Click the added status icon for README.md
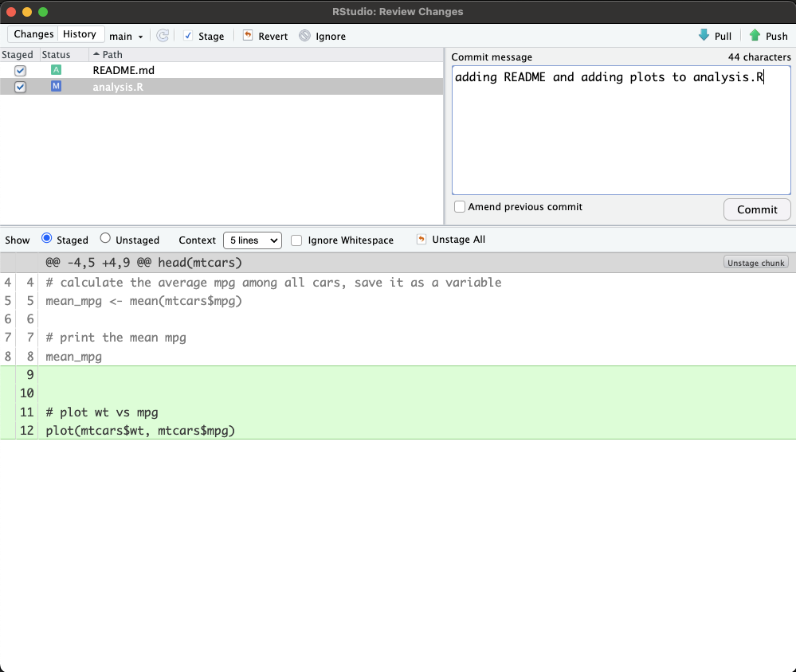796x672 pixels. coord(56,70)
